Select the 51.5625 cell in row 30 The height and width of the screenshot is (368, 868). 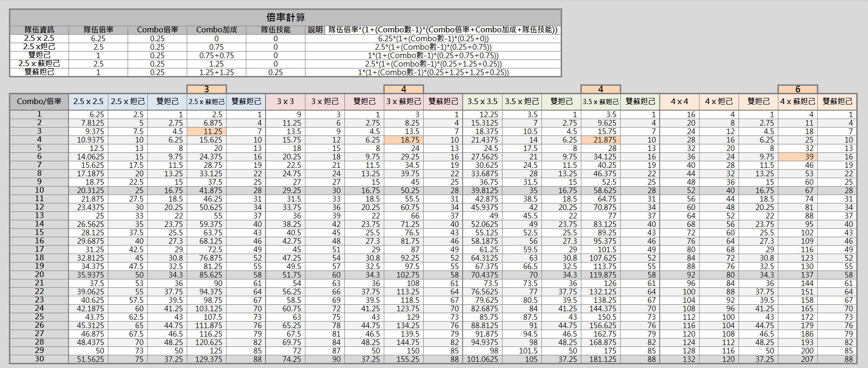tap(88, 359)
